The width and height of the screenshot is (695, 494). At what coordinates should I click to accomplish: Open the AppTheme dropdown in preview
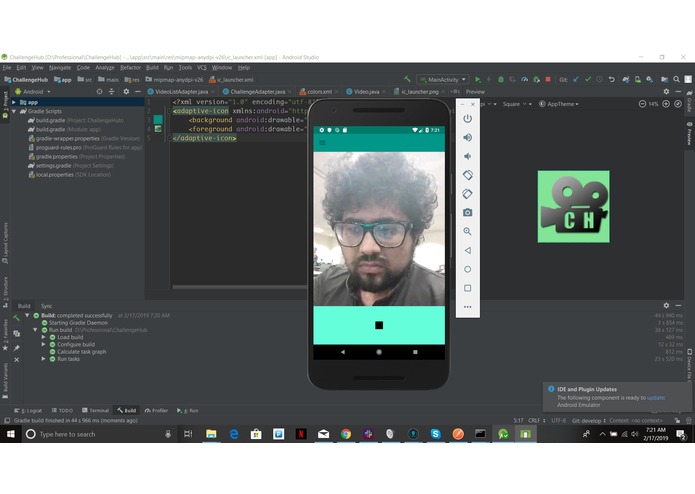559,104
